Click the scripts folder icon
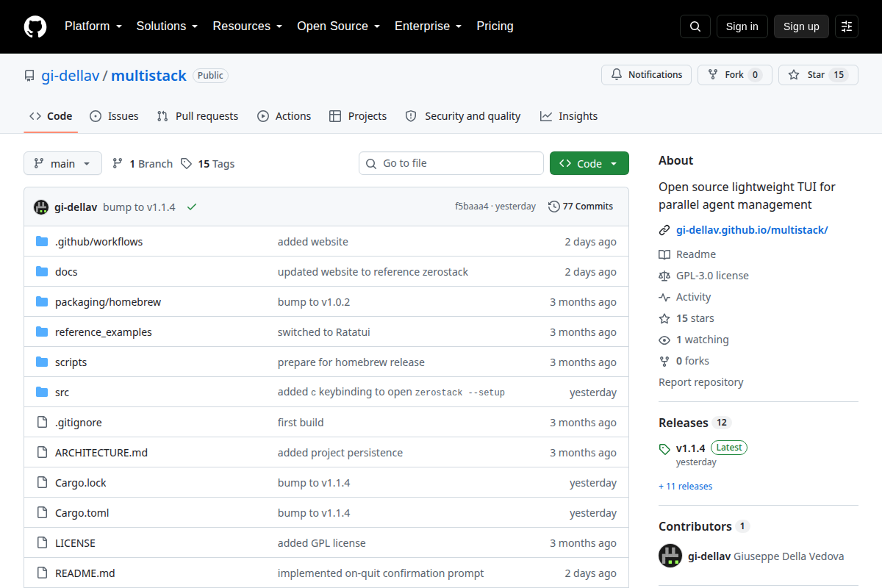 coord(42,362)
